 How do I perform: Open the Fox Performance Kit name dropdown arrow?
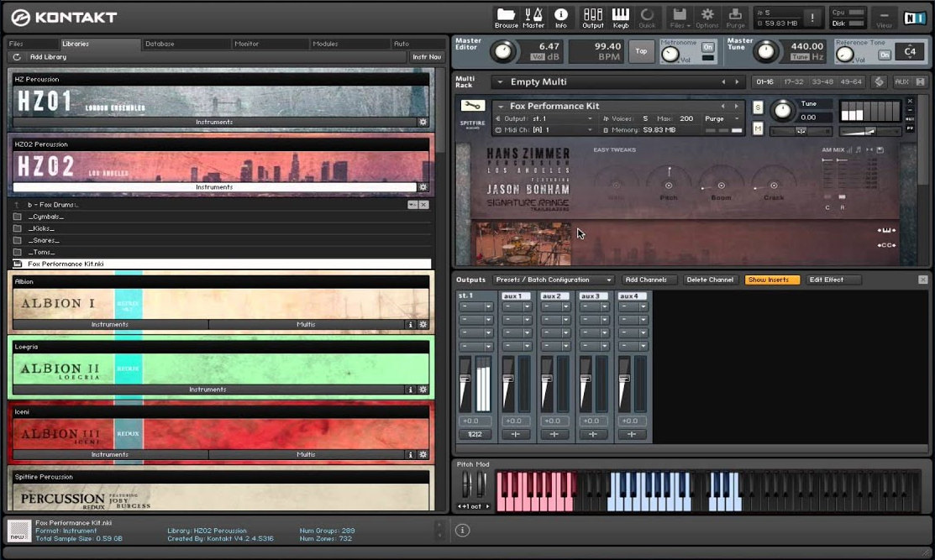pyautogui.click(x=501, y=107)
